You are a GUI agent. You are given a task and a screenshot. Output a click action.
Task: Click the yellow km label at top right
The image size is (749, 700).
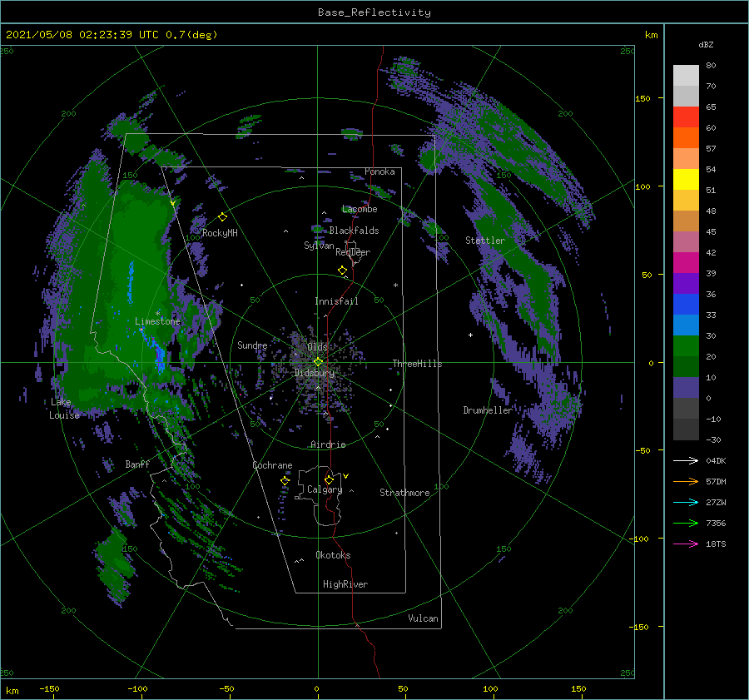(652, 35)
